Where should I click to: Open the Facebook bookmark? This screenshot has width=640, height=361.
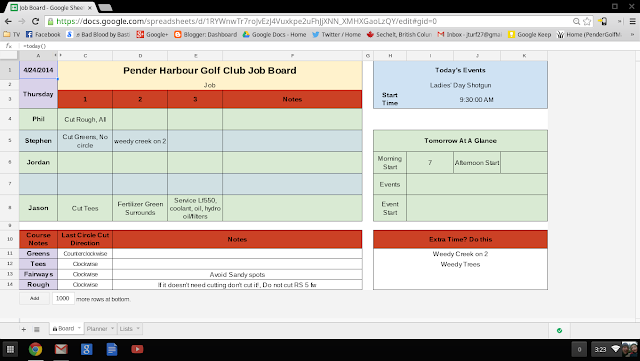tap(43, 34)
